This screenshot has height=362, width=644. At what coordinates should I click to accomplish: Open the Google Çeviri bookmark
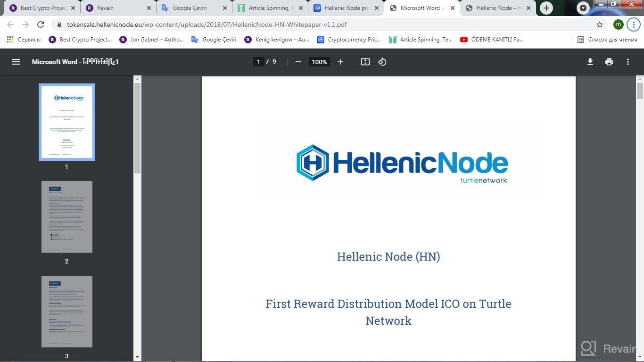click(214, 40)
